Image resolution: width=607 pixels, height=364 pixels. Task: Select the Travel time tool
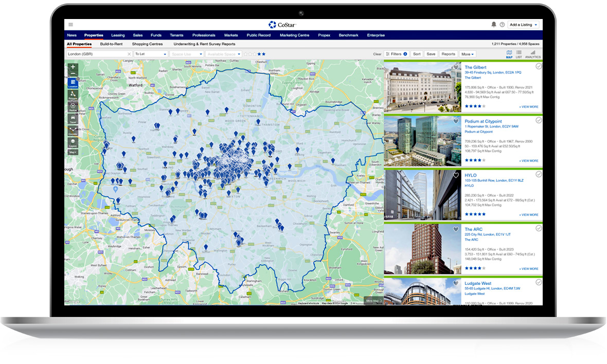coord(73,118)
